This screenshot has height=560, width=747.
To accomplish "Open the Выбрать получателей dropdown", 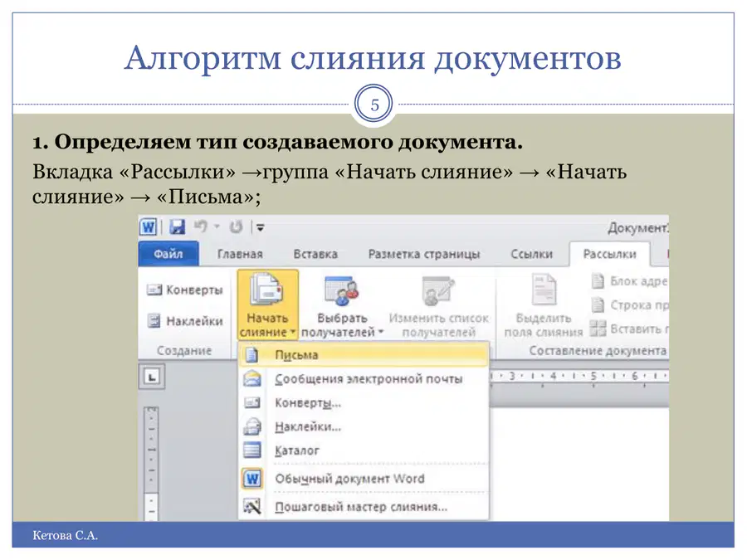I will click(x=342, y=305).
